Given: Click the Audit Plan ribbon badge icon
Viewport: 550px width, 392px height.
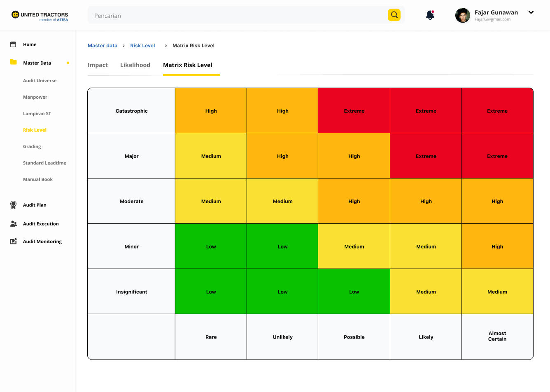Looking at the screenshot, I should (x=13, y=205).
